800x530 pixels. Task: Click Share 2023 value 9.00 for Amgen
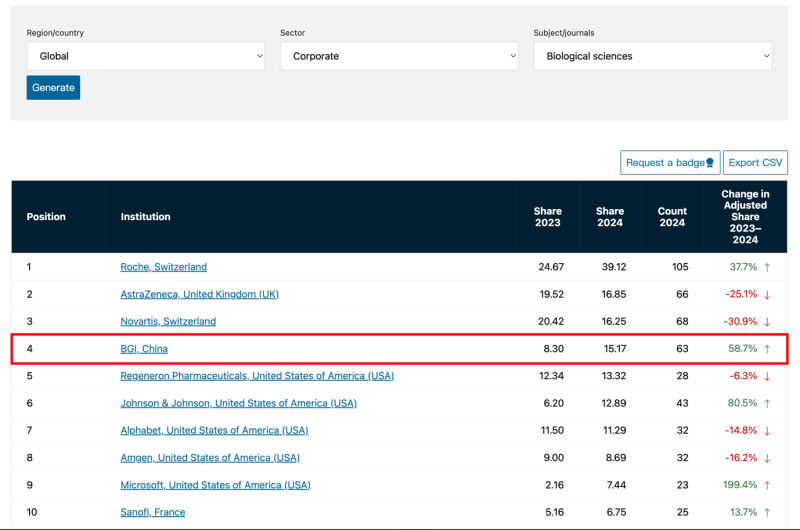[554, 458]
